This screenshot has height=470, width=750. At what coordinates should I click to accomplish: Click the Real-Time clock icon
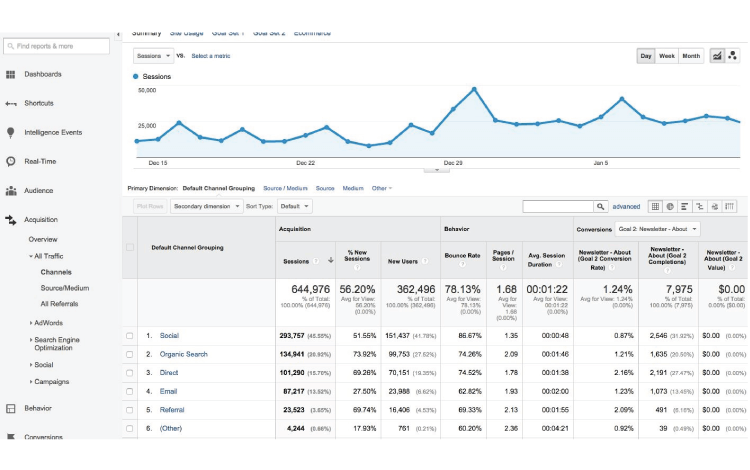[11, 162]
